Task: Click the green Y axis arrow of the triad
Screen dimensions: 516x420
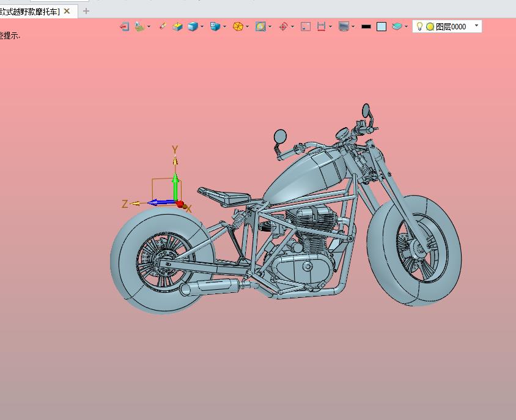Action: [175, 186]
